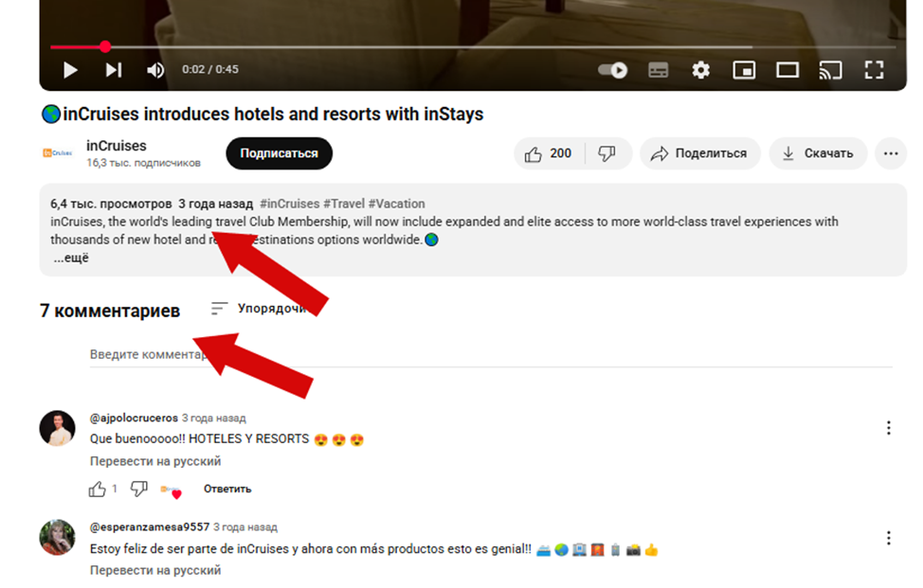The width and height of the screenshot is (923, 588).
Task: Click the #Vacation hashtag
Action: [396, 204]
